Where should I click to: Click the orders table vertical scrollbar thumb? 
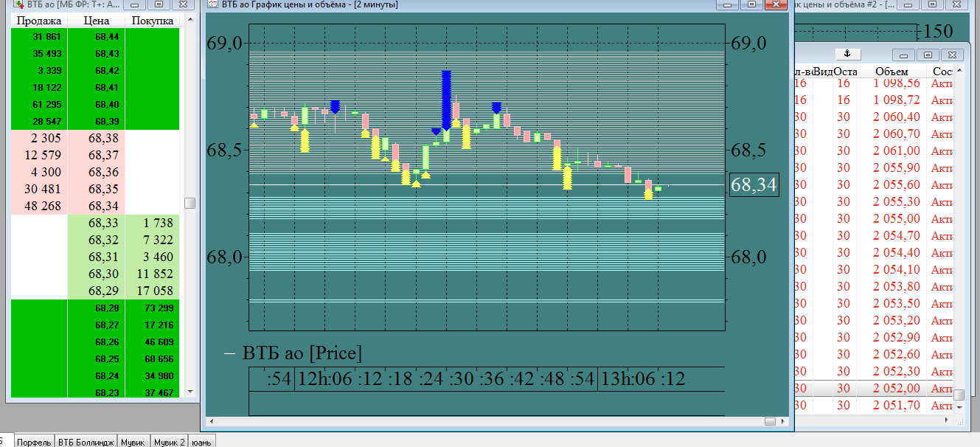(959, 395)
